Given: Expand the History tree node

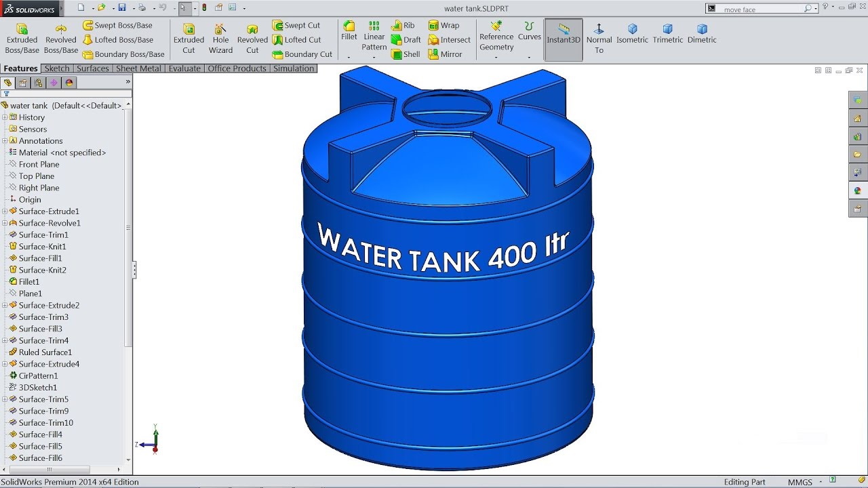Looking at the screenshot, I should 5,117.
